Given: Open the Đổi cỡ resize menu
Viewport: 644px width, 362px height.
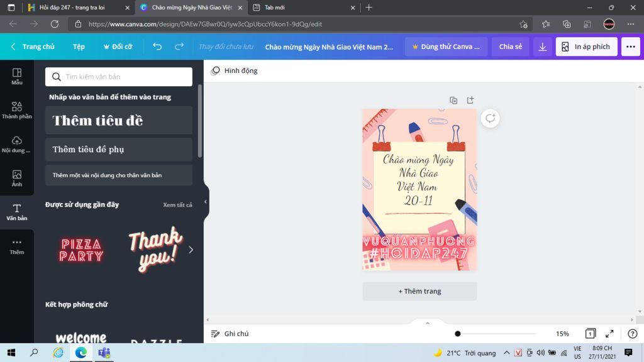Looking at the screenshot, I should pos(118,47).
